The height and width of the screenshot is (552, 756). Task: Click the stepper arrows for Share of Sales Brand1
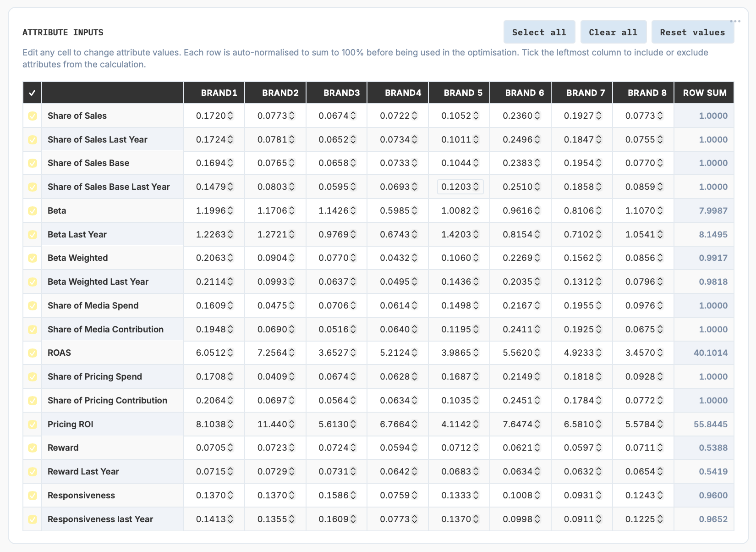[230, 116]
